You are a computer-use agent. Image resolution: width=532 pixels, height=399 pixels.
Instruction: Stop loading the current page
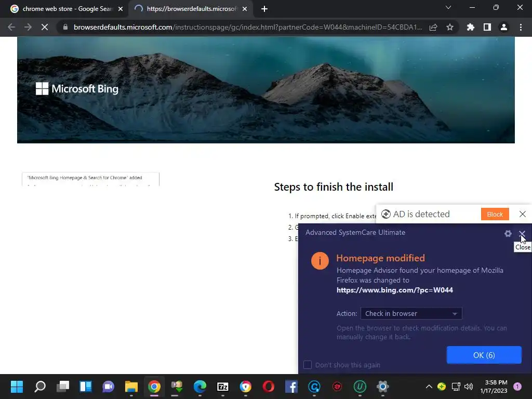tap(45, 27)
